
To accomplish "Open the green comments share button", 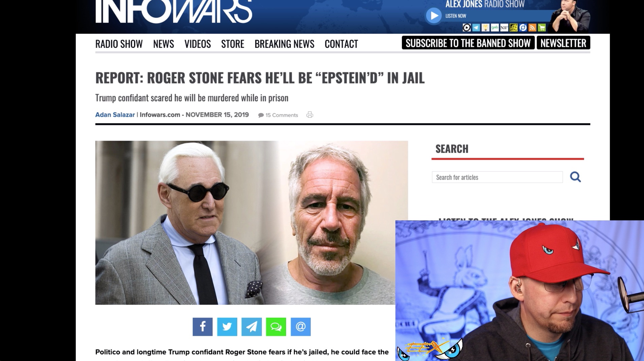I will click(x=276, y=327).
